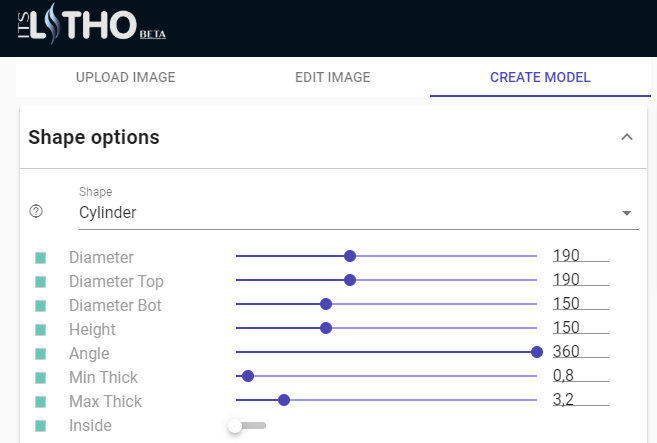Click the green square beside Min Thick
The image size is (657, 443).
tap(41, 378)
